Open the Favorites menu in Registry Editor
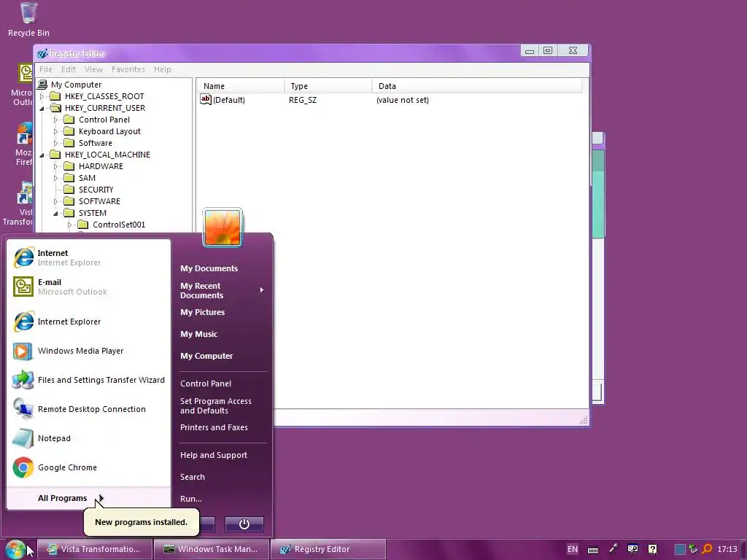747x560 pixels. (x=128, y=69)
